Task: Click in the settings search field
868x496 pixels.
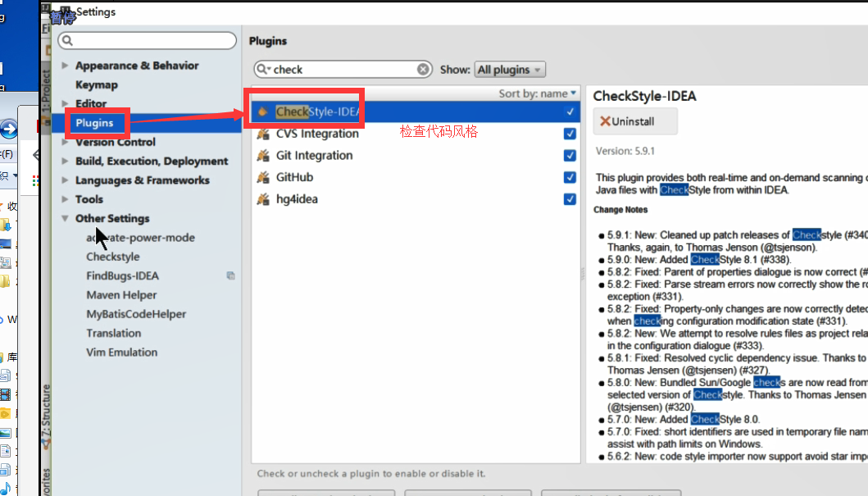Action: coord(148,40)
